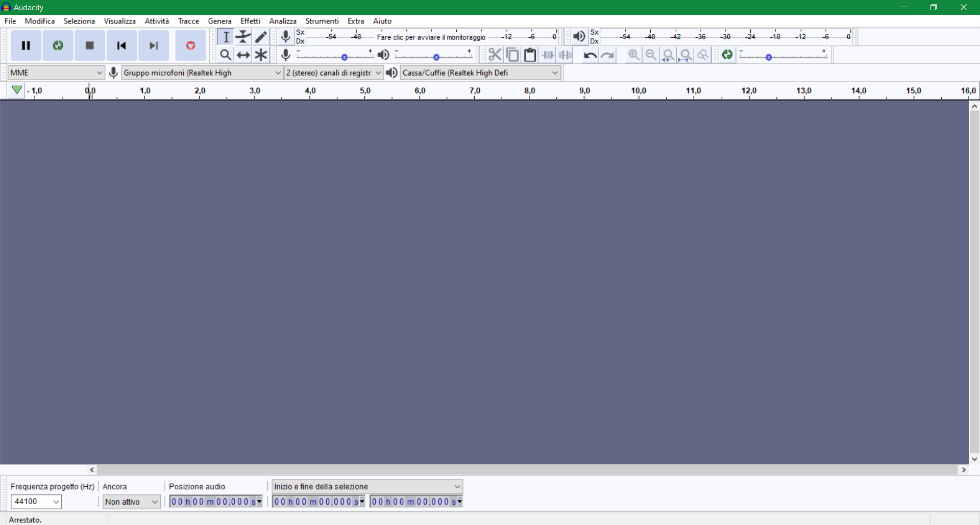Select the Envelope tool
The image size is (980, 525).
[x=243, y=37]
